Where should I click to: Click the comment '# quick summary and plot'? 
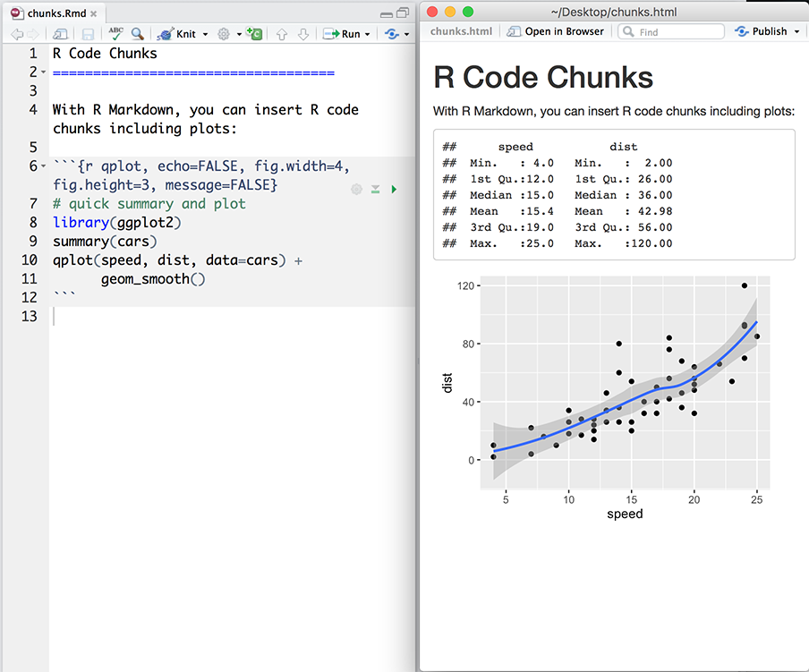pos(149,204)
